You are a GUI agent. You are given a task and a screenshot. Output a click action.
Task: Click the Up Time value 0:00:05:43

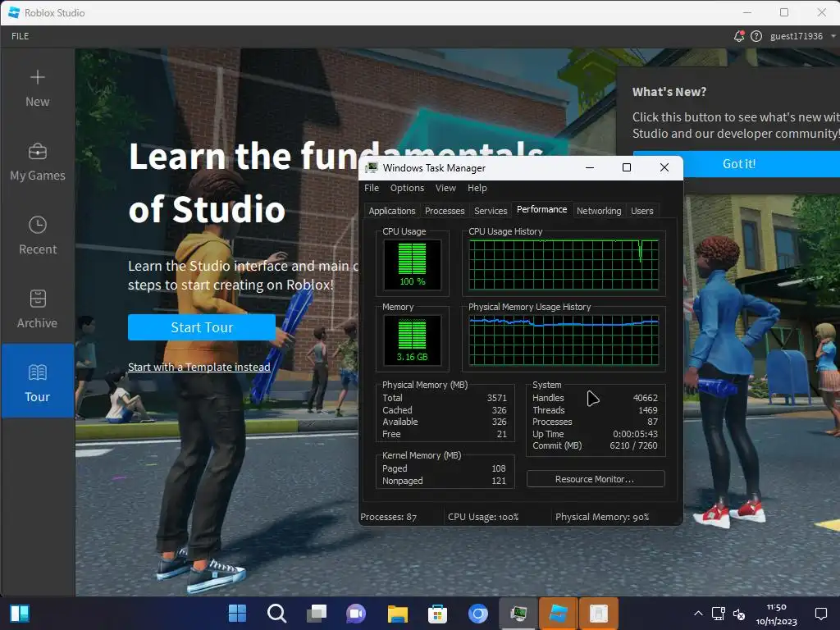pyautogui.click(x=636, y=434)
